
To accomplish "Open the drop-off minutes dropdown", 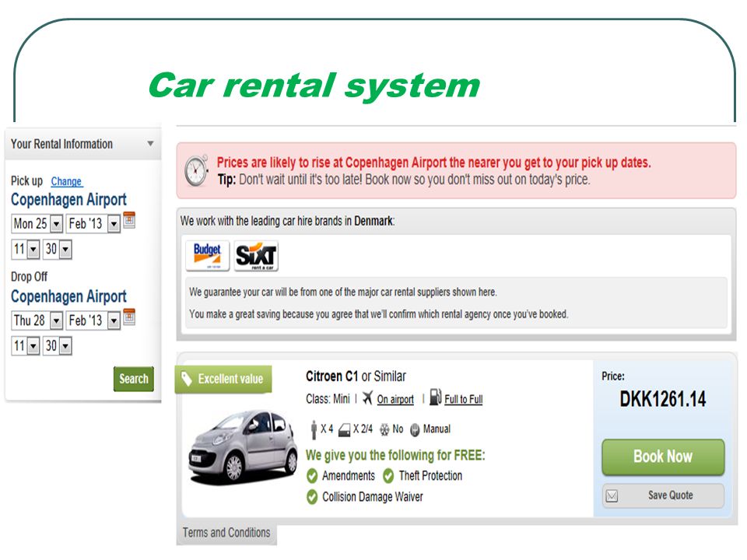I will click(x=58, y=345).
